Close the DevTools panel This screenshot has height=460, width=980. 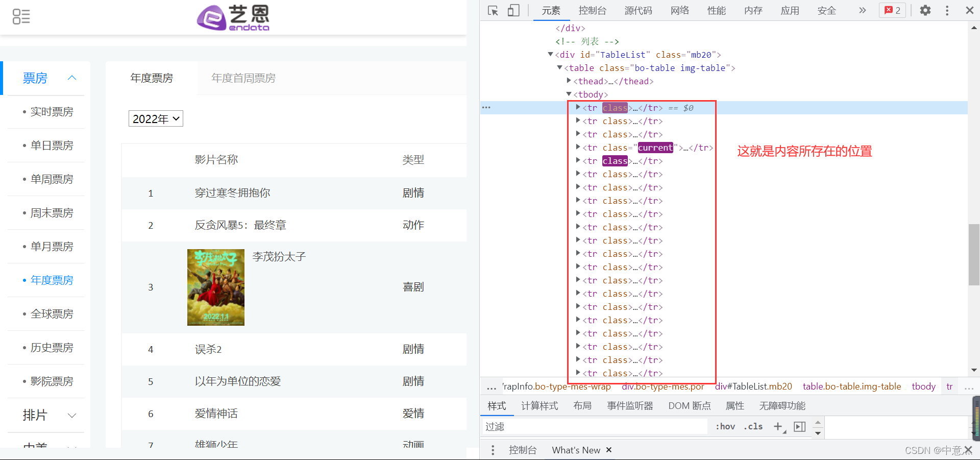click(970, 10)
